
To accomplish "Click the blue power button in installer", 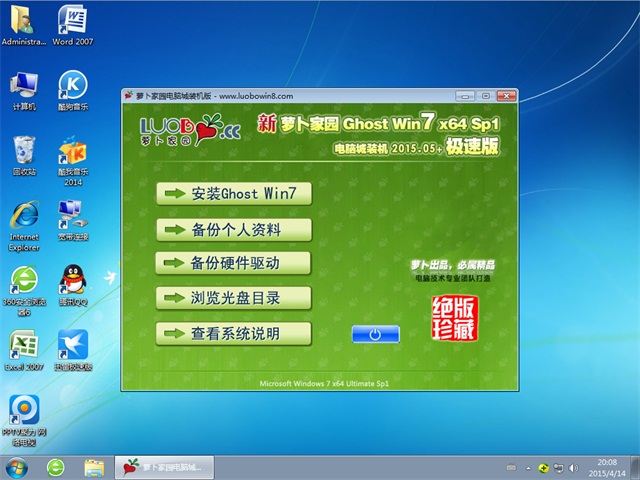I will tap(375, 334).
